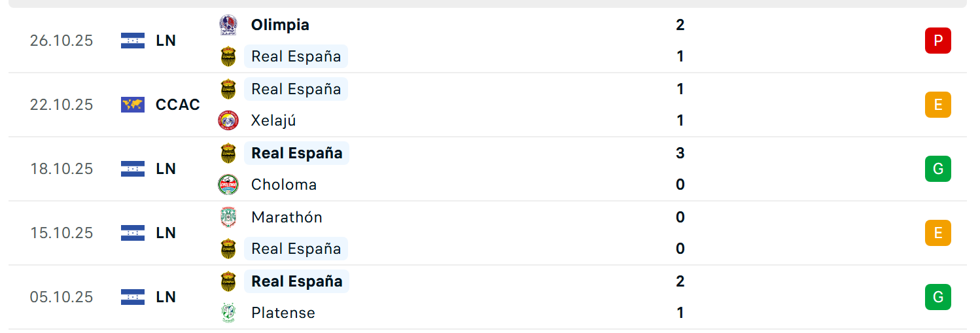Open the Marathón team link
This screenshot has width=980, height=333.
coord(287,217)
